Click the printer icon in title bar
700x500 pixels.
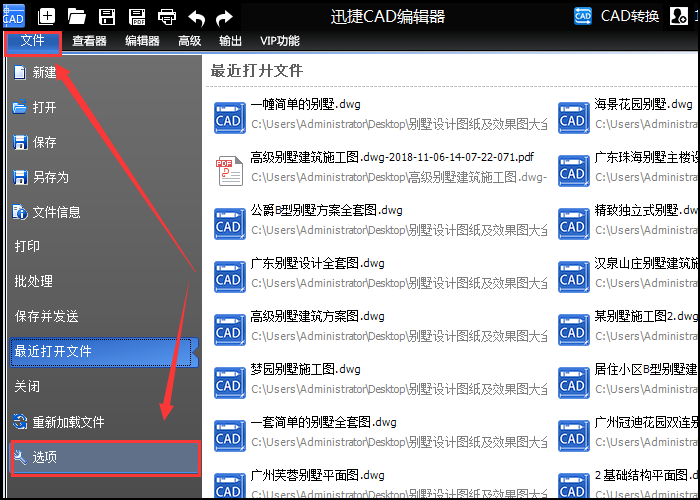pos(167,17)
